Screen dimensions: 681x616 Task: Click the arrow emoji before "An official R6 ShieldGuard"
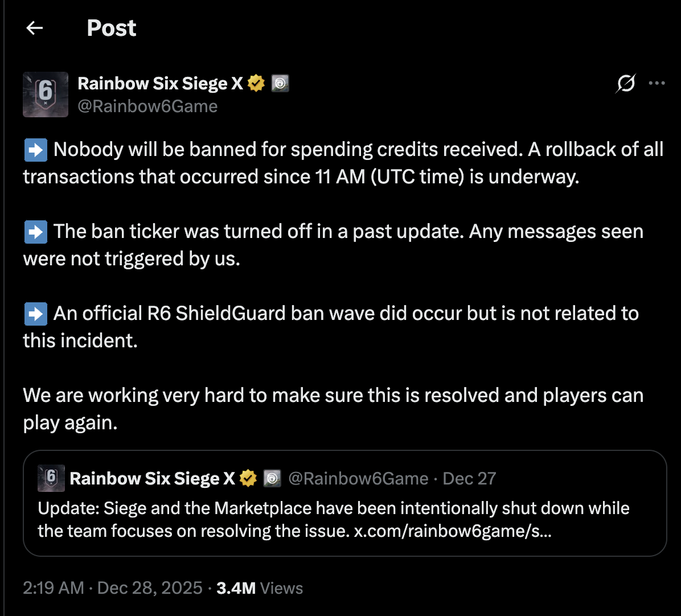coord(35,313)
